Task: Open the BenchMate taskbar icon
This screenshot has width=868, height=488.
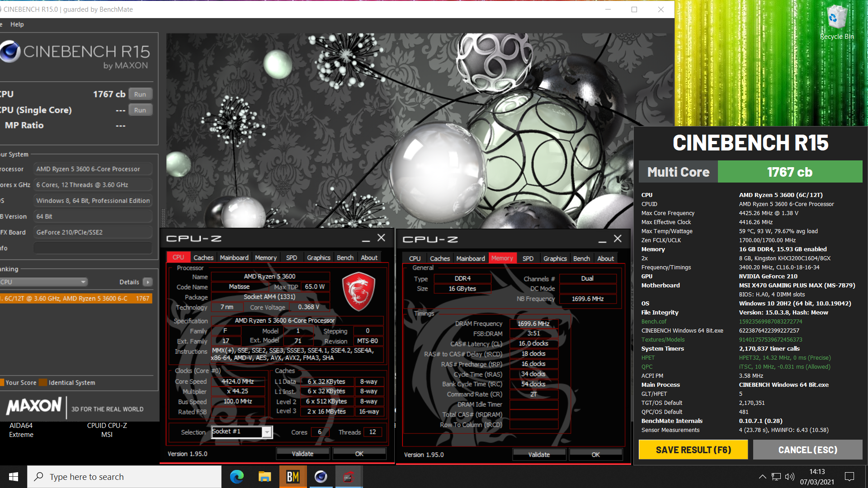Action: click(292, 477)
